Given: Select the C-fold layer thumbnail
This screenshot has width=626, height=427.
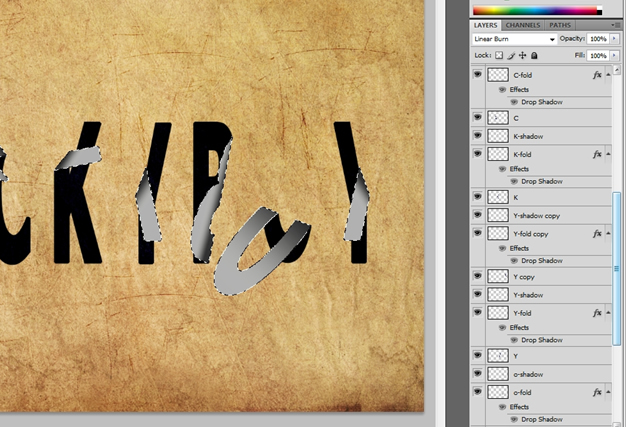Looking at the screenshot, I should [x=498, y=75].
